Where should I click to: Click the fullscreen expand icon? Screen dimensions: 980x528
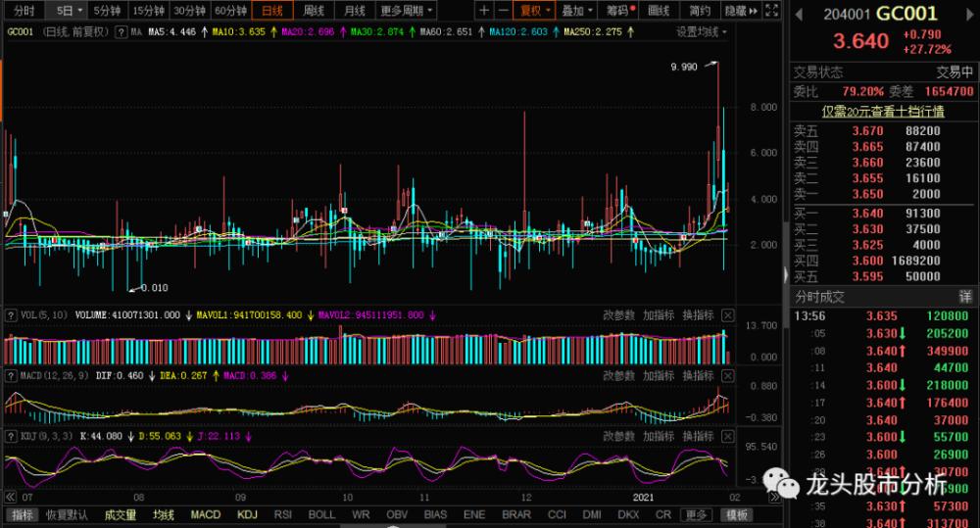773,11
